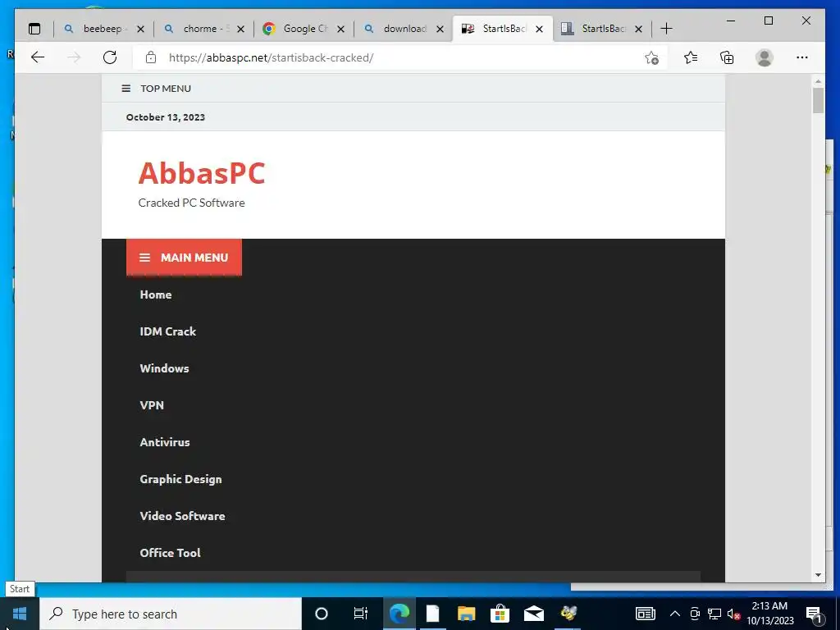840x630 pixels.
Task: Open the Favorites list
Action: tap(691, 57)
